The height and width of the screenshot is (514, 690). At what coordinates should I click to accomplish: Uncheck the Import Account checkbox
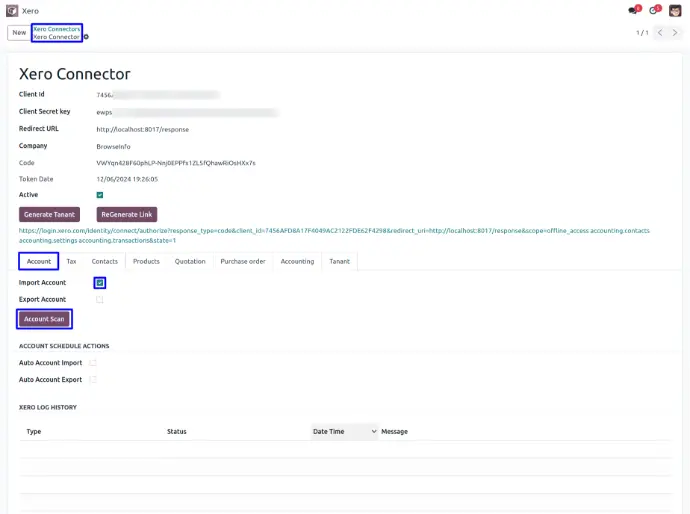point(100,283)
